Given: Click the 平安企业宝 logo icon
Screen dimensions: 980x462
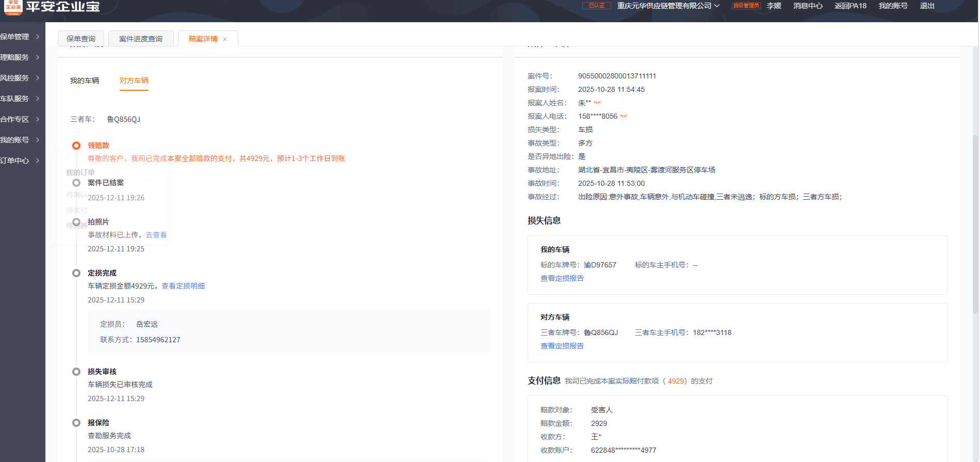Looking at the screenshot, I should click(13, 7).
